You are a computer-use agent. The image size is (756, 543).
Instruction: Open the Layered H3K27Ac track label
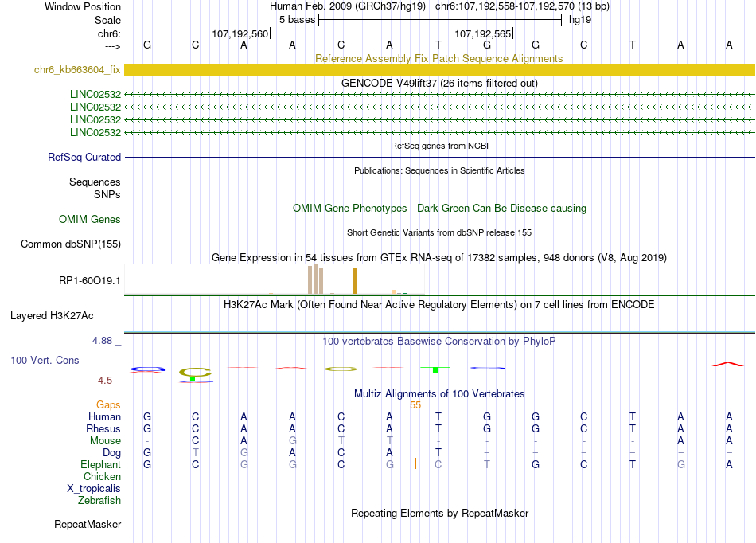(x=52, y=316)
